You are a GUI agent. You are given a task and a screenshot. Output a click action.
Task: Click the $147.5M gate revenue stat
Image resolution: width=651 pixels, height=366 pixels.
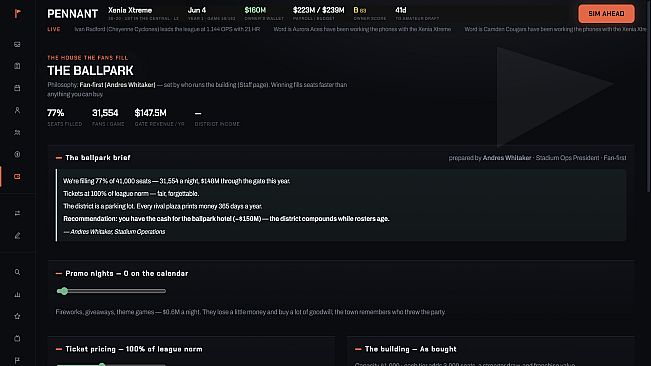tap(150, 113)
